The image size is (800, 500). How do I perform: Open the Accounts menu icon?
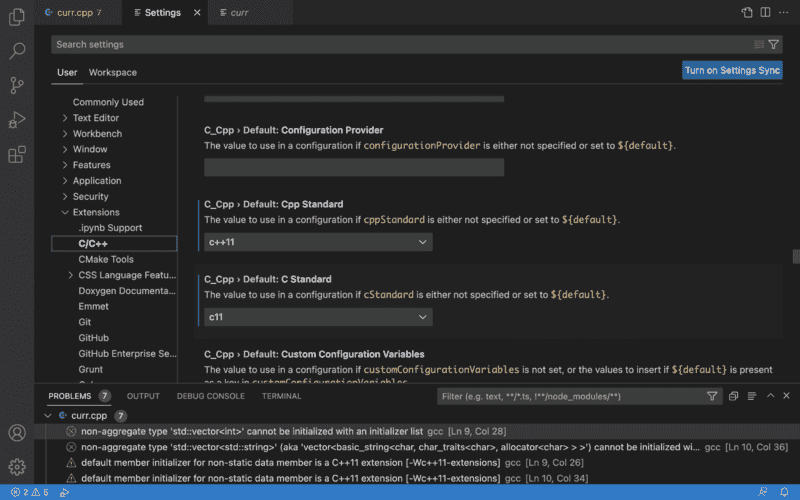(17, 433)
